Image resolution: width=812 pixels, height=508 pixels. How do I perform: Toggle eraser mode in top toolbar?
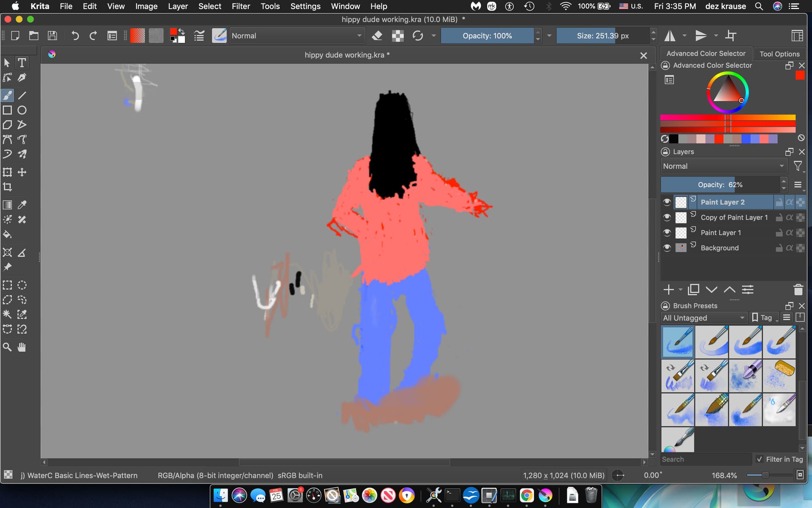pos(377,36)
